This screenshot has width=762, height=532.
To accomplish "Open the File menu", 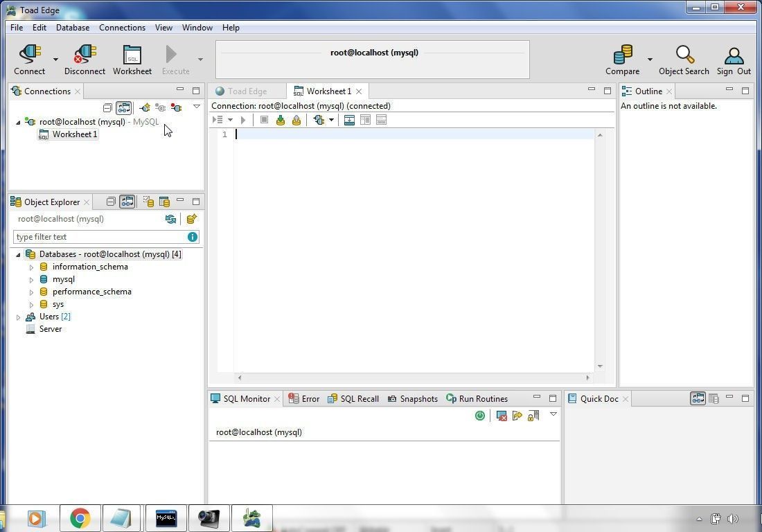I will [x=17, y=28].
